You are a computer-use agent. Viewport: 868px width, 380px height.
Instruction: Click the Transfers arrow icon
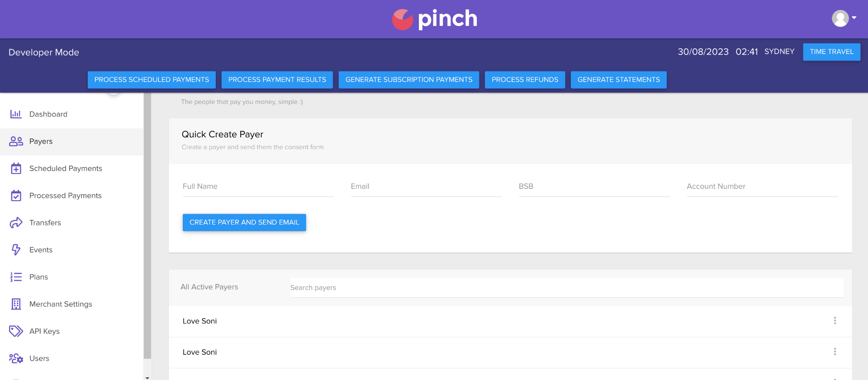[16, 223]
